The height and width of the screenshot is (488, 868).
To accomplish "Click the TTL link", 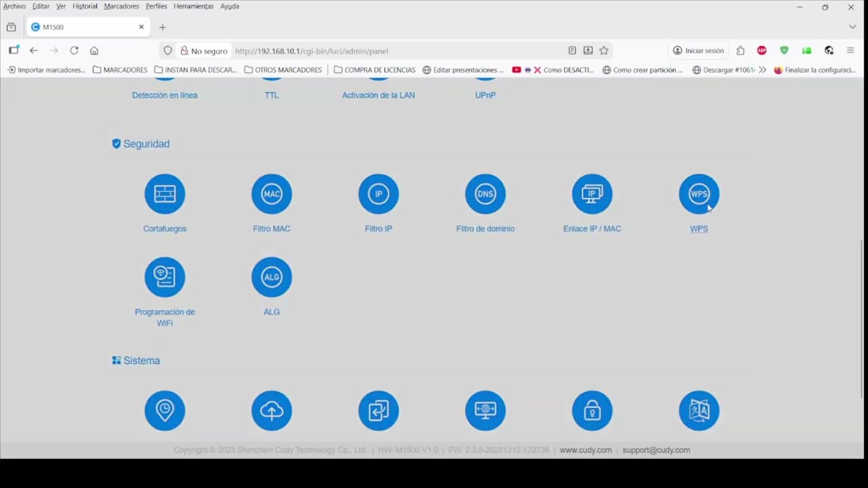I will point(272,95).
